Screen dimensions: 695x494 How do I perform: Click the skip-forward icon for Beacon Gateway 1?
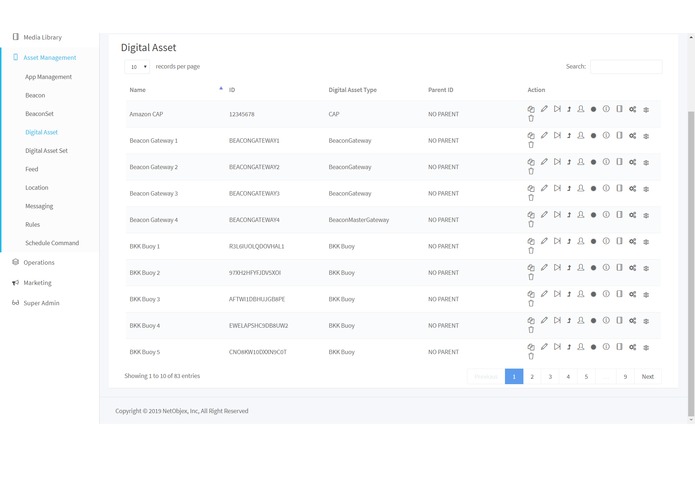click(x=557, y=135)
